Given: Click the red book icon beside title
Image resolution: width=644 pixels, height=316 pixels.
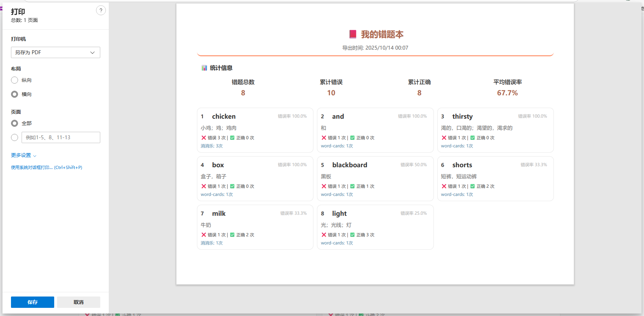Looking at the screenshot, I should 352,34.
